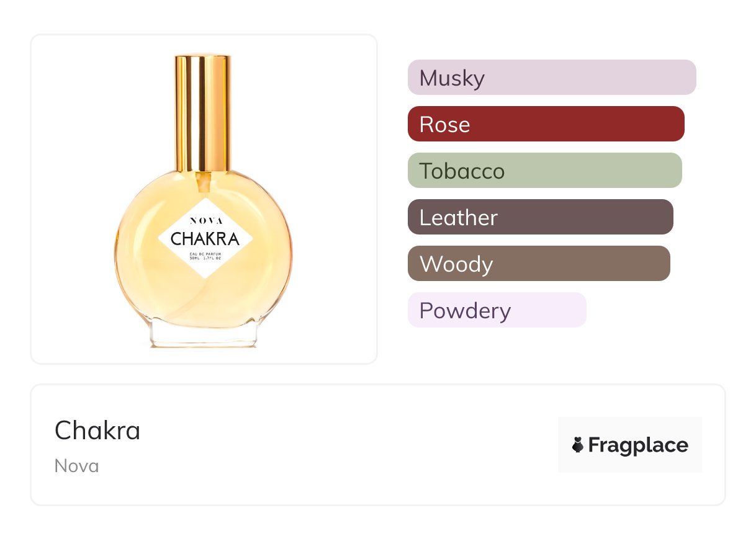756x536 pixels.
Task: Click the Fragplace perfume bottle logo icon
Action: point(577,445)
